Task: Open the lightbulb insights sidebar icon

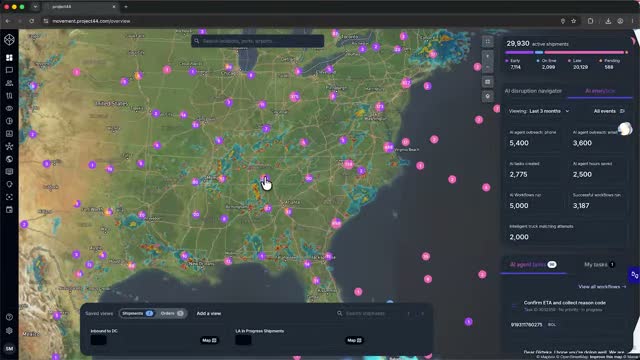Action: [x=9, y=184]
